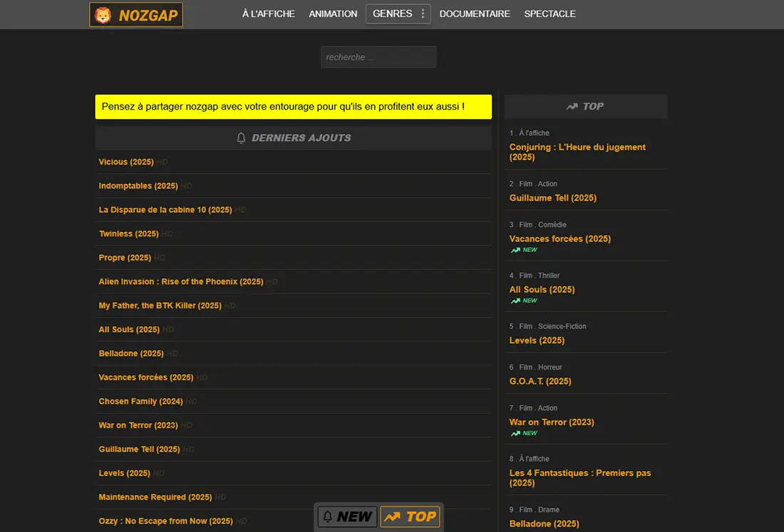
Task: Switch to the NEW list view
Action: tap(347, 516)
